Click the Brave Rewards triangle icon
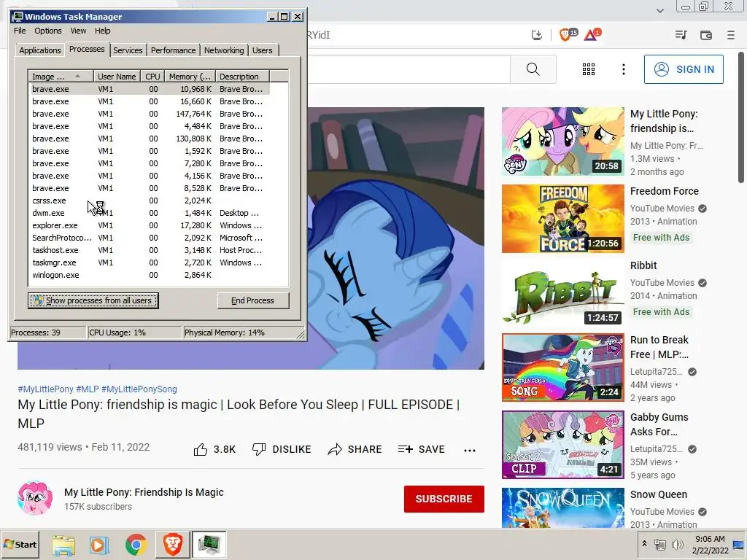The image size is (747, 560). click(591, 35)
